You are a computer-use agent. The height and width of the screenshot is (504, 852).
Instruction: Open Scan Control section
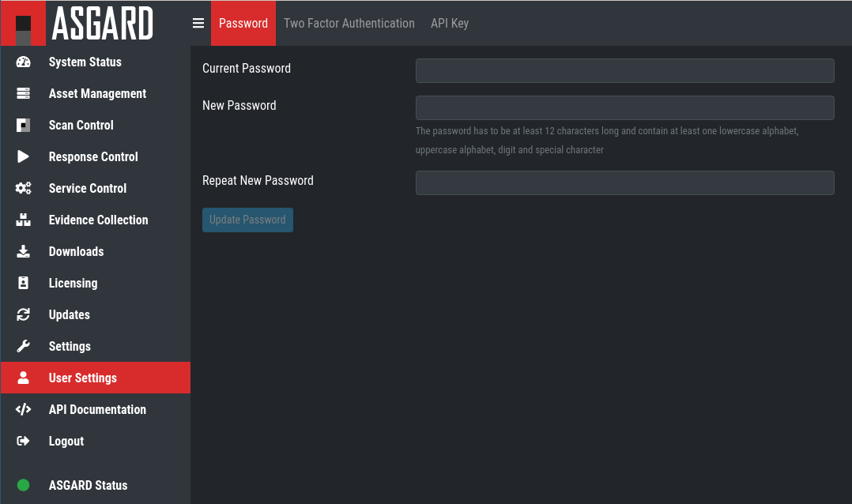point(81,125)
